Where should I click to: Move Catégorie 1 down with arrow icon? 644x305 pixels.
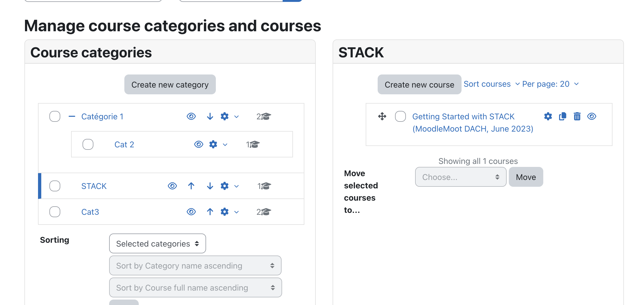[x=210, y=116]
